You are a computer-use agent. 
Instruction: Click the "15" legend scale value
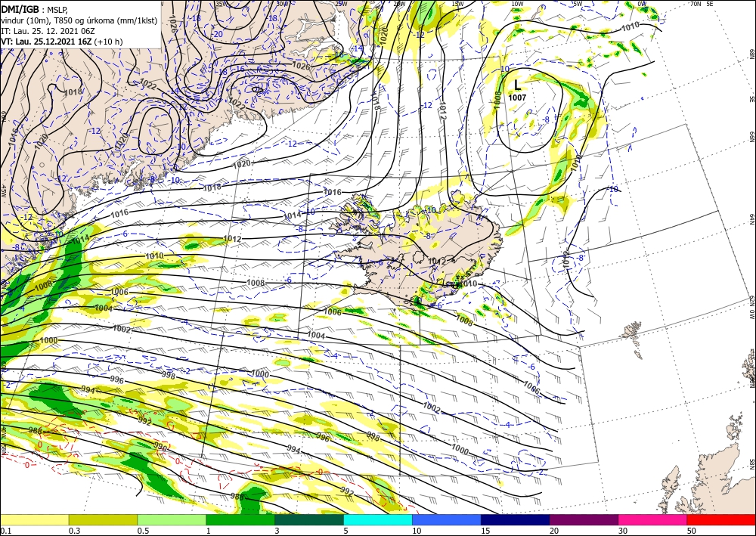[x=485, y=531]
